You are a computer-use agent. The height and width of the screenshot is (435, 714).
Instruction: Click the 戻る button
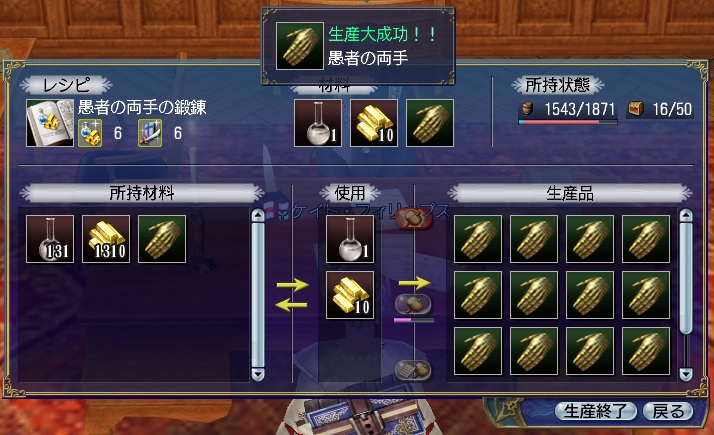pyautogui.click(x=668, y=411)
